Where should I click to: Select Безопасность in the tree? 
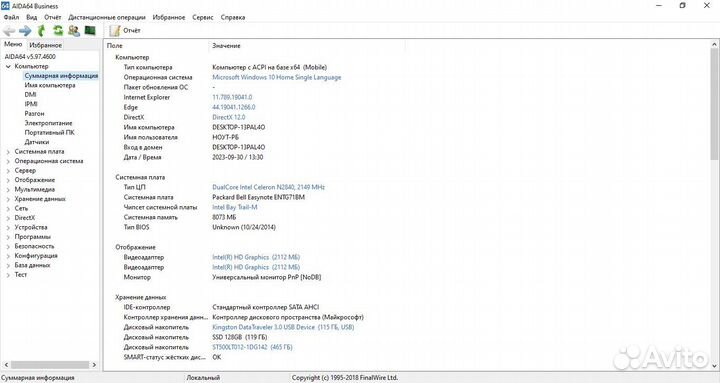(34, 246)
